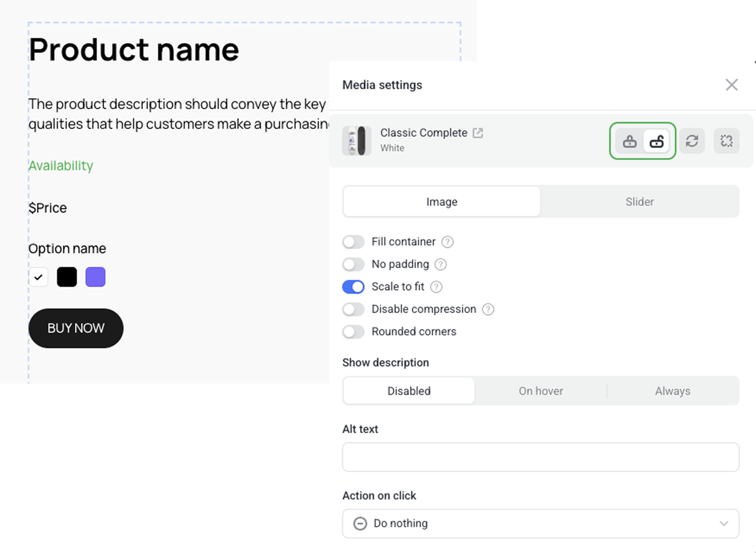The width and height of the screenshot is (756, 553).
Task: Click the unlocked padlock icon
Action: click(x=657, y=141)
